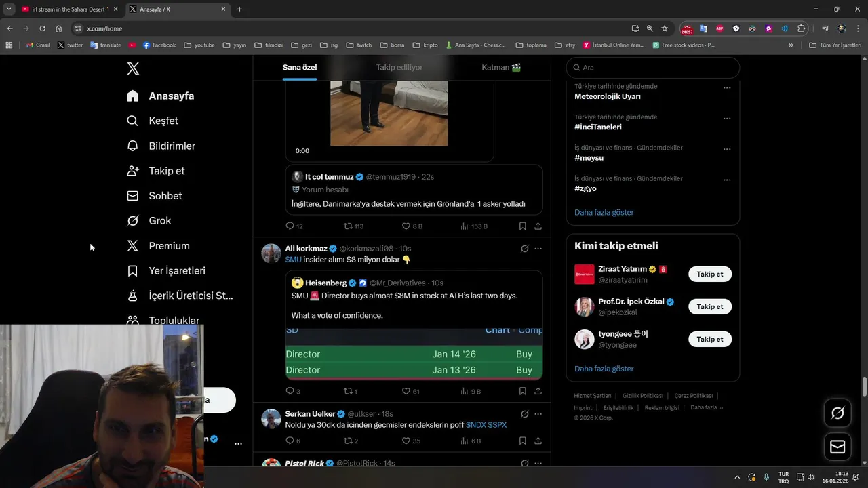
Task: Show more follow suggestions link
Action: 604,369
